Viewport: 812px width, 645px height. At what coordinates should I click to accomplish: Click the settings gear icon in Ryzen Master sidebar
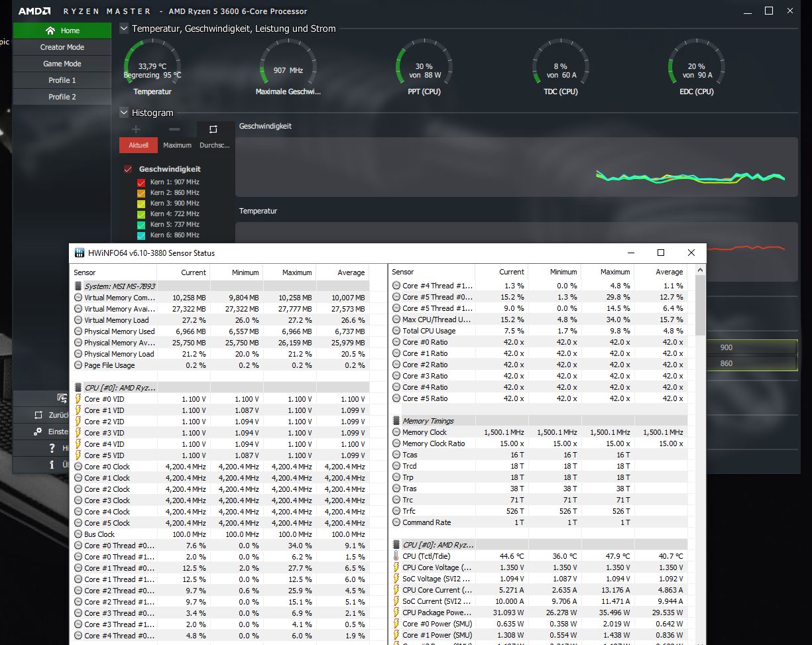pyautogui.click(x=38, y=432)
